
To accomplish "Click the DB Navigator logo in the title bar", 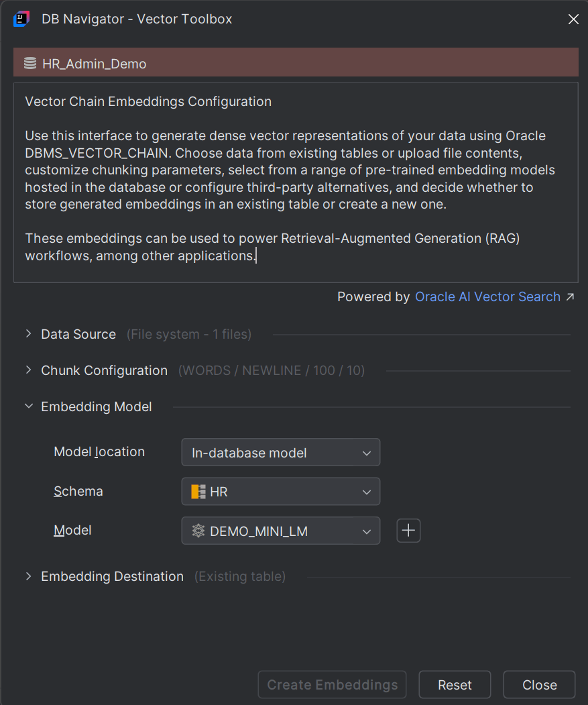I will click(x=20, y=19).
